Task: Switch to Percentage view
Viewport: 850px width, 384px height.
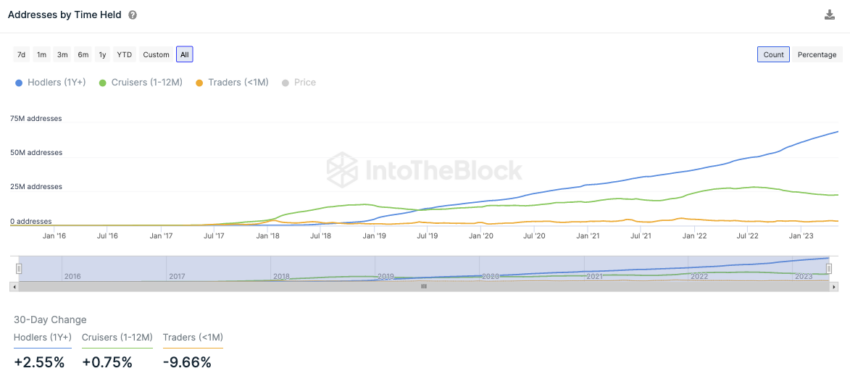Action: coord(817,55)
